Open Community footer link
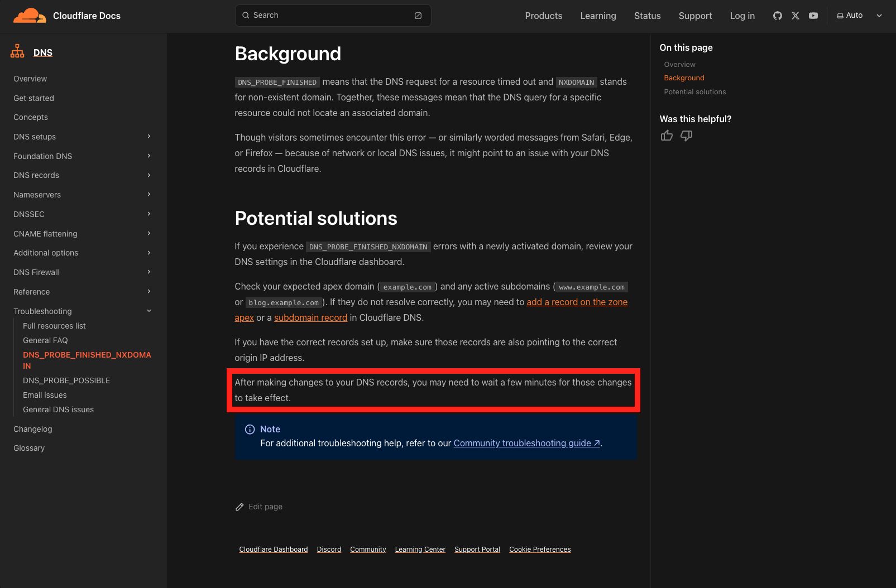Screen dimensions: 896x588 coord(368,550)
